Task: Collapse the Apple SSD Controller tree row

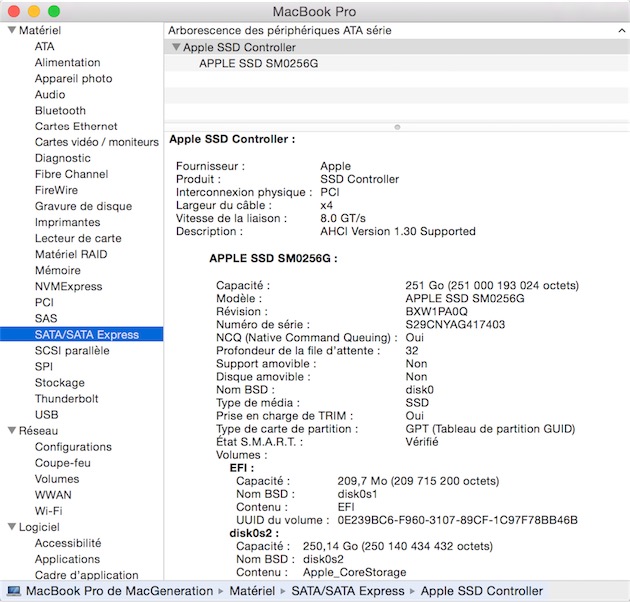Action: click(175, 47)
